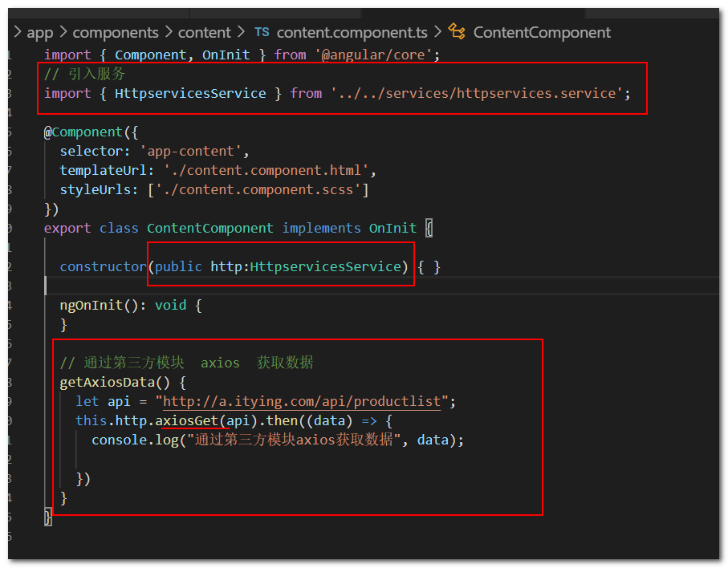Click HttpservicesService in the import statement
This screenshot has width=728, height=568.
[x=190, y=94]
